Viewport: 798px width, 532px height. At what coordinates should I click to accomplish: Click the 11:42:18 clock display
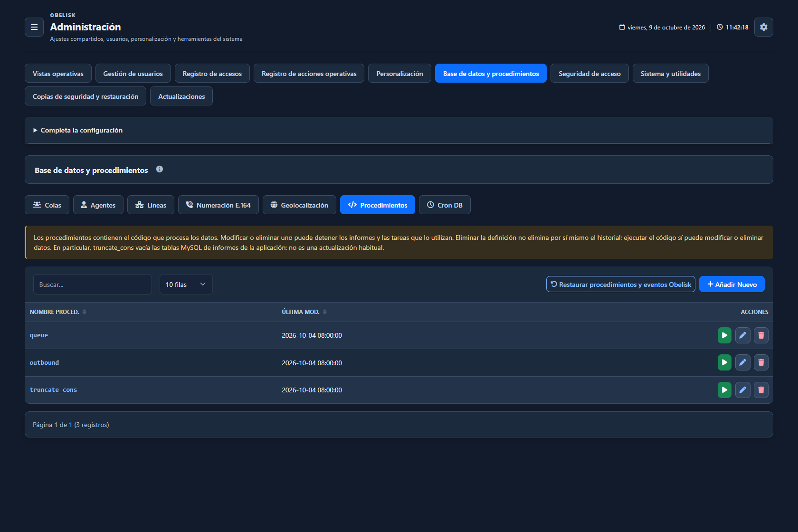(x=732, y=27)
